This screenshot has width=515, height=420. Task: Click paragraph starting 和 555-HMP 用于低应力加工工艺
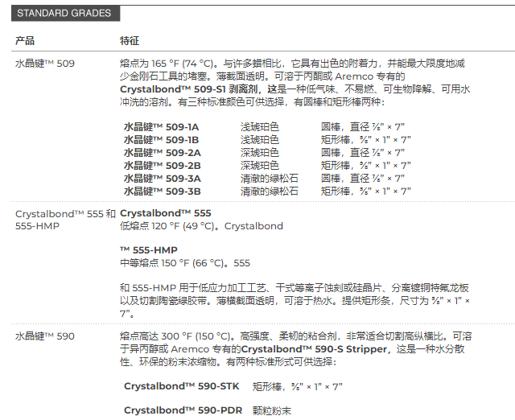[x=295, y=301]
